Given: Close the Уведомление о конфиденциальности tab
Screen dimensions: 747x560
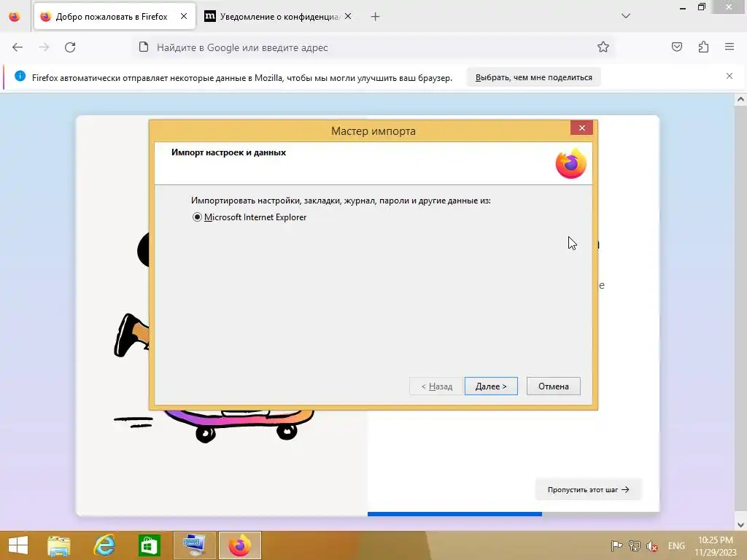Looking at the screenshot, I should (x=348, y=16).
